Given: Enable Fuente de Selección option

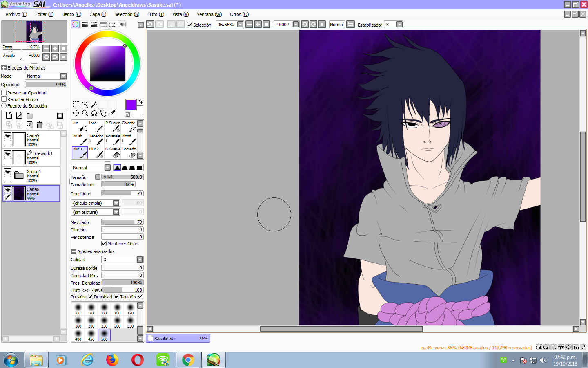Looking at the screenshot, I should [x=4, y=106].
